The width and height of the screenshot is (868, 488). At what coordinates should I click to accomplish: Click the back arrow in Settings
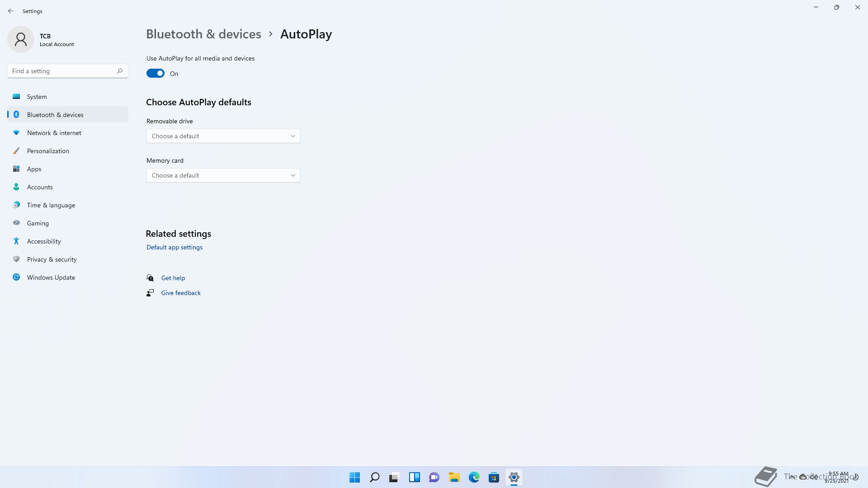coord(11,11)
